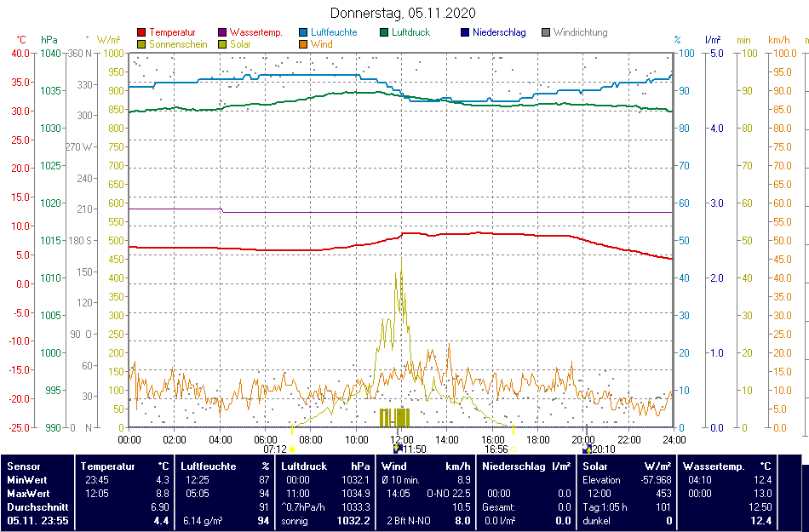Select the Solar label in the chart legend
809x532 pixels.
click(x=240, y=44)
